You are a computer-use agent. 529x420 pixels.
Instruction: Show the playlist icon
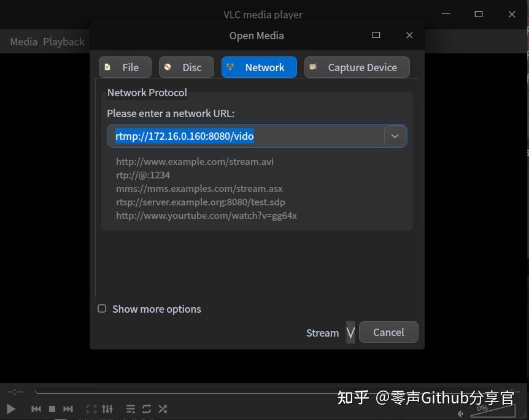point(130,408)
